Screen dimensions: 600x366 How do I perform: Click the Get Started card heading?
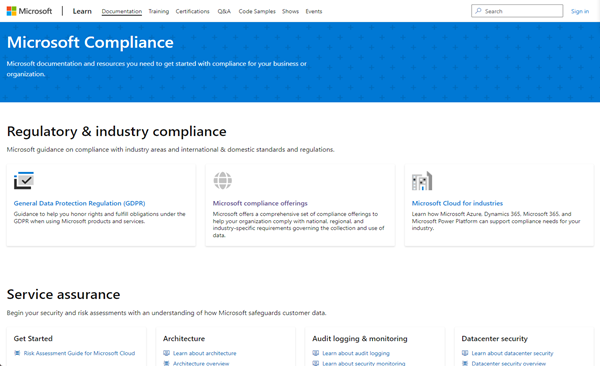coord(33,338)
